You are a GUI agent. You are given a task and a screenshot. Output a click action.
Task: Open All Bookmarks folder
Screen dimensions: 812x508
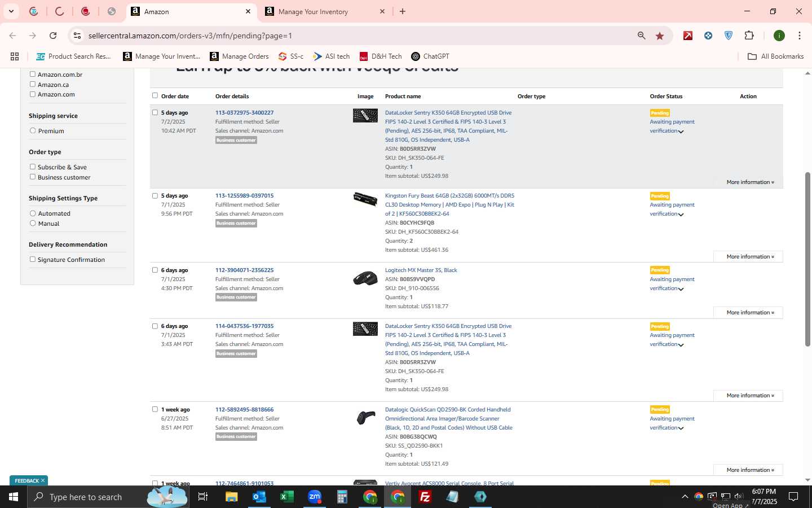tap(775, 56)
